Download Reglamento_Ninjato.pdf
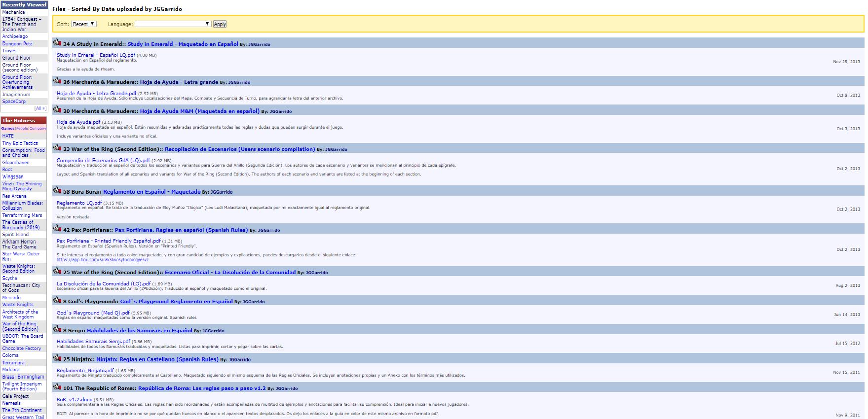The width and height of the screenshot is (868, 419). click(85, 371)
